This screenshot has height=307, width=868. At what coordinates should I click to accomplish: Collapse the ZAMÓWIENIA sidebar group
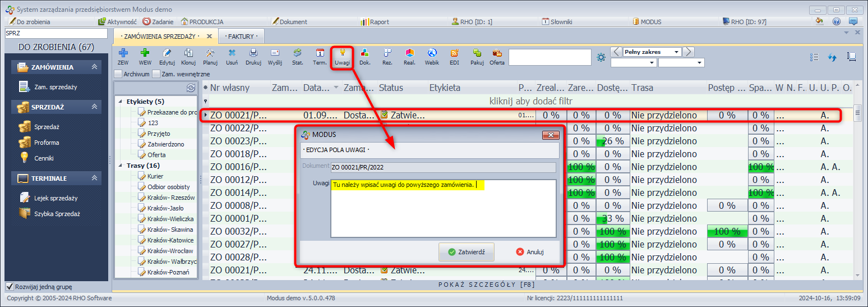coord(95,67)
